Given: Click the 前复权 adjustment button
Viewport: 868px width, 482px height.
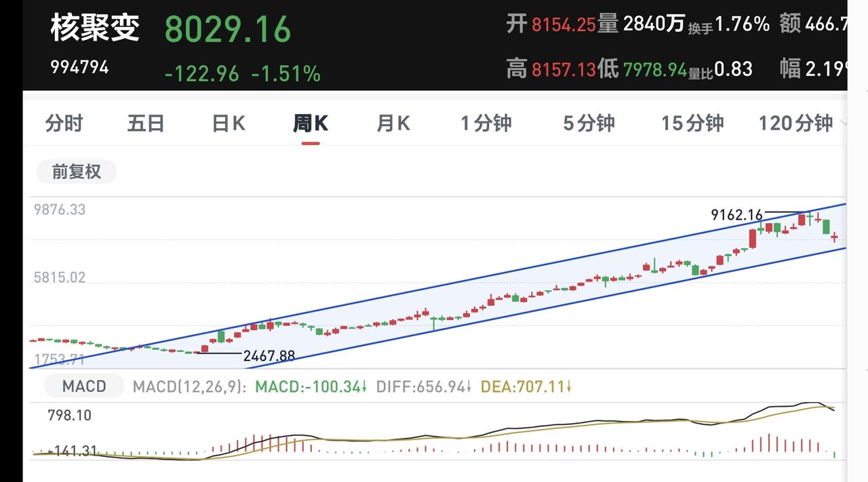Looking at the screenshot, I should 77,172.
